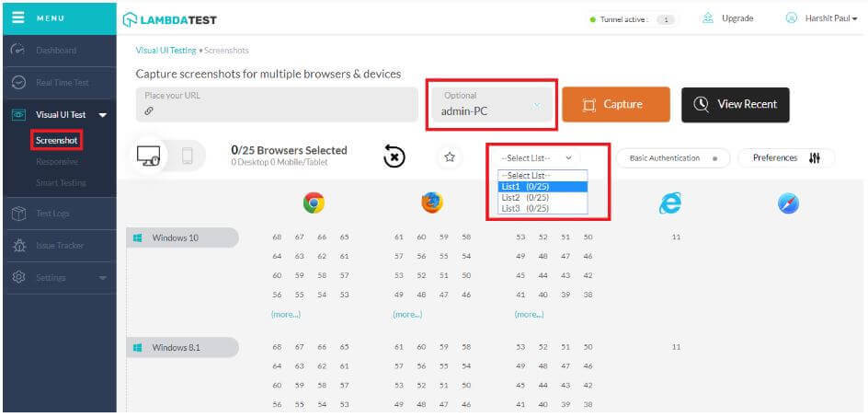Click the Visual UI Test eye icon

(x=18, y=115)
